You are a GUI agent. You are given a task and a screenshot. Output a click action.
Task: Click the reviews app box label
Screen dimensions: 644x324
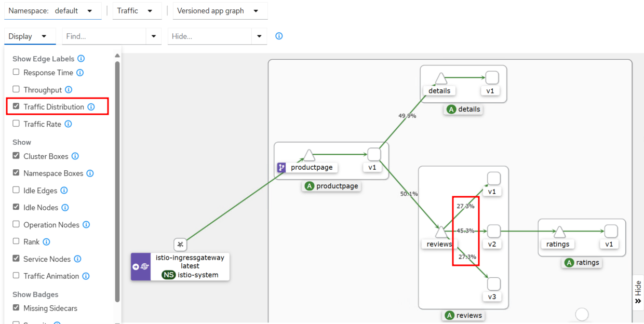click(464, 315)
